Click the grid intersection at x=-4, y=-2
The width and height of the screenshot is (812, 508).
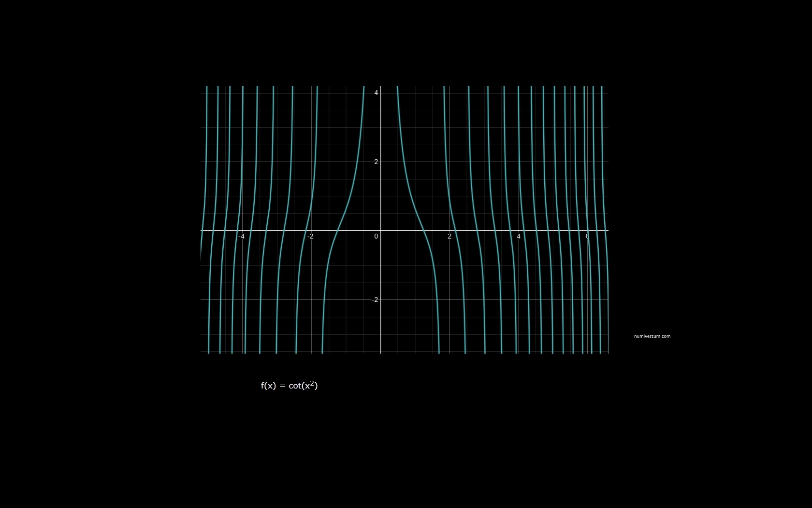click(x=243, y=300)
